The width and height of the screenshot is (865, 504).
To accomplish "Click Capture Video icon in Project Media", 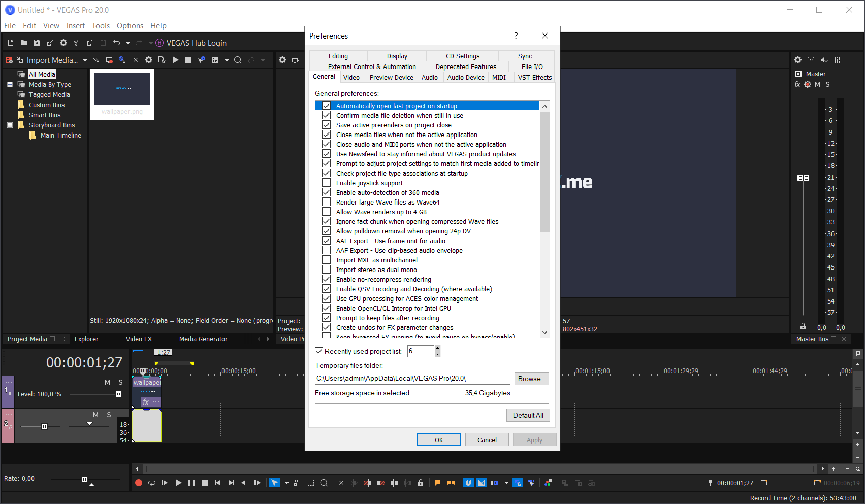I will click(x=109, y=60).
